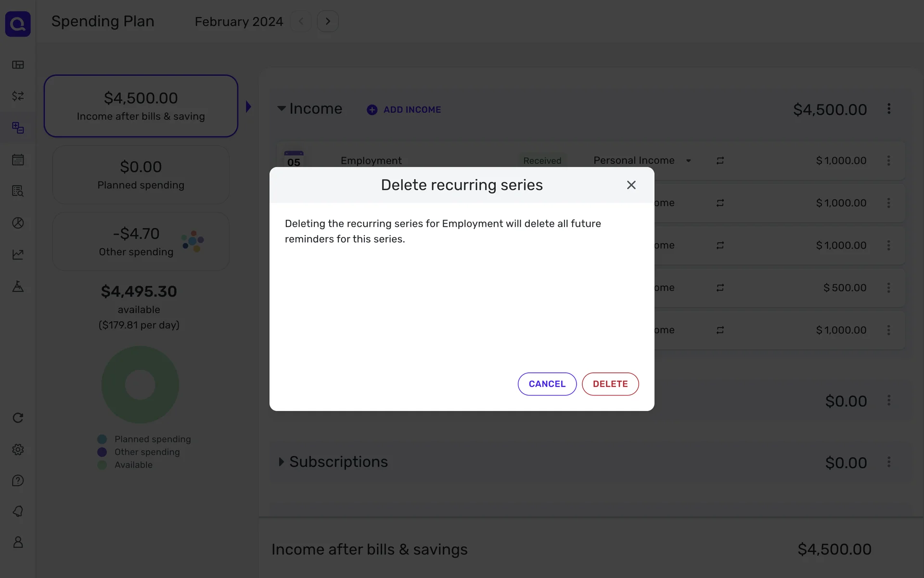Go to next month with the arrow

pyautogui.click(x=328, y=21)
